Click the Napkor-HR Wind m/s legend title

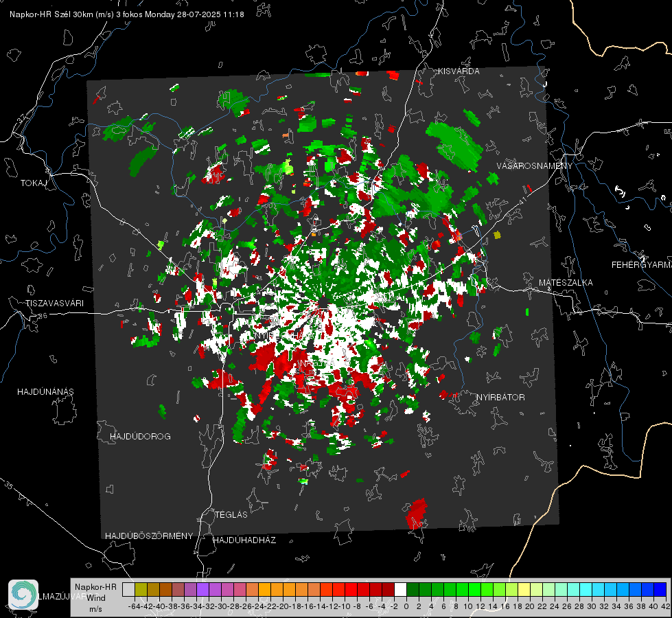(x=95, y=598)
